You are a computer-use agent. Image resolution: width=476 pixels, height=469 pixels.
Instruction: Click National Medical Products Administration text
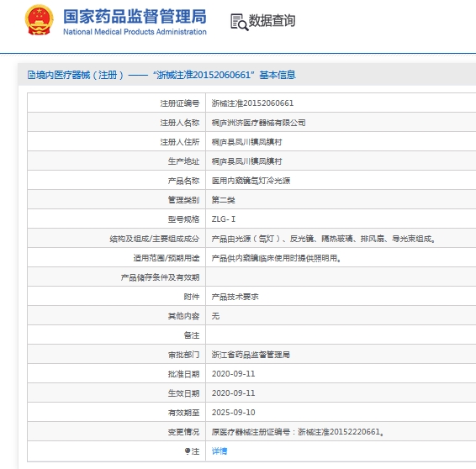[x=135, y=32]
